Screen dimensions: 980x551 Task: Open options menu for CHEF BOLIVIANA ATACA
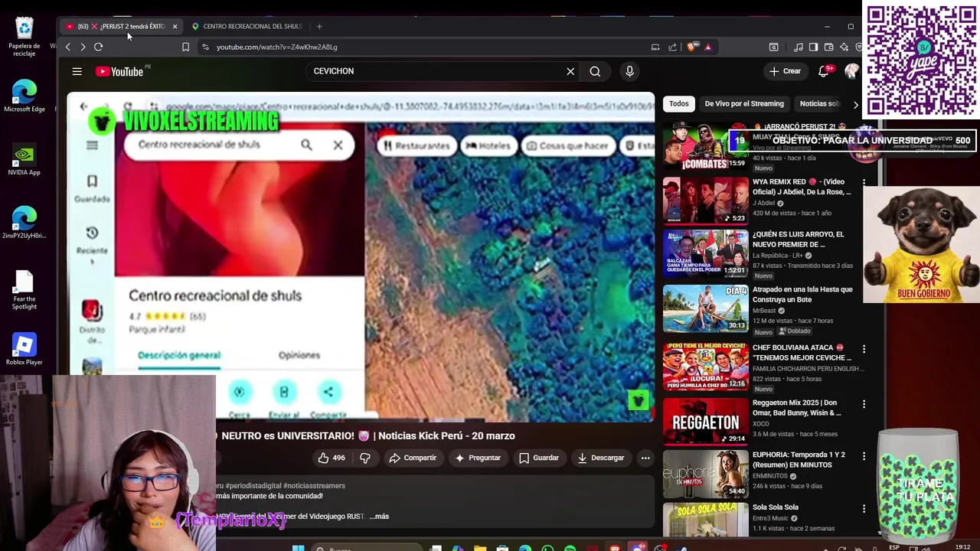click(864, 349)
